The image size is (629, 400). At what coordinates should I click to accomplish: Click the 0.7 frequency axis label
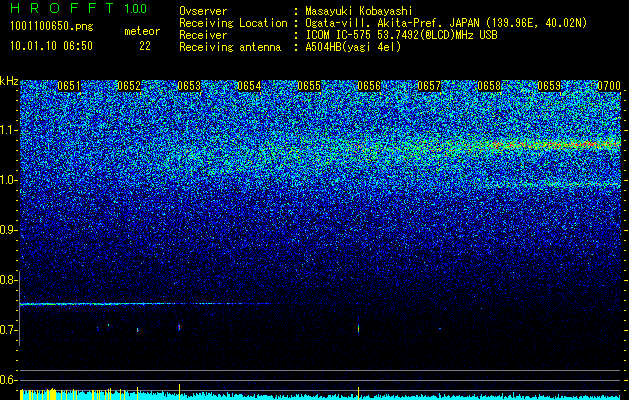tap(8, 330)
